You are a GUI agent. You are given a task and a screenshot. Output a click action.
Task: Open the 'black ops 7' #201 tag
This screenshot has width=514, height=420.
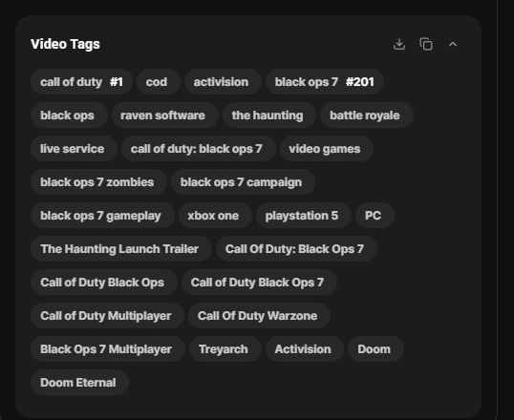(x=325, y=82)
